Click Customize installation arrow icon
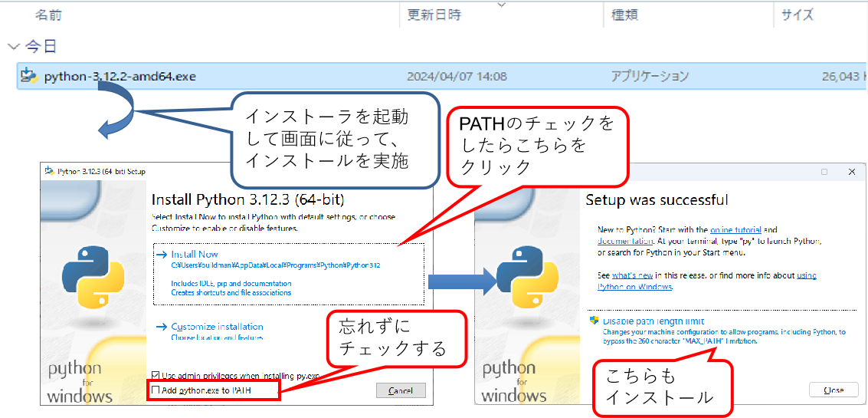Viewport: 868px width, 418px height. (x=161, y=327)
